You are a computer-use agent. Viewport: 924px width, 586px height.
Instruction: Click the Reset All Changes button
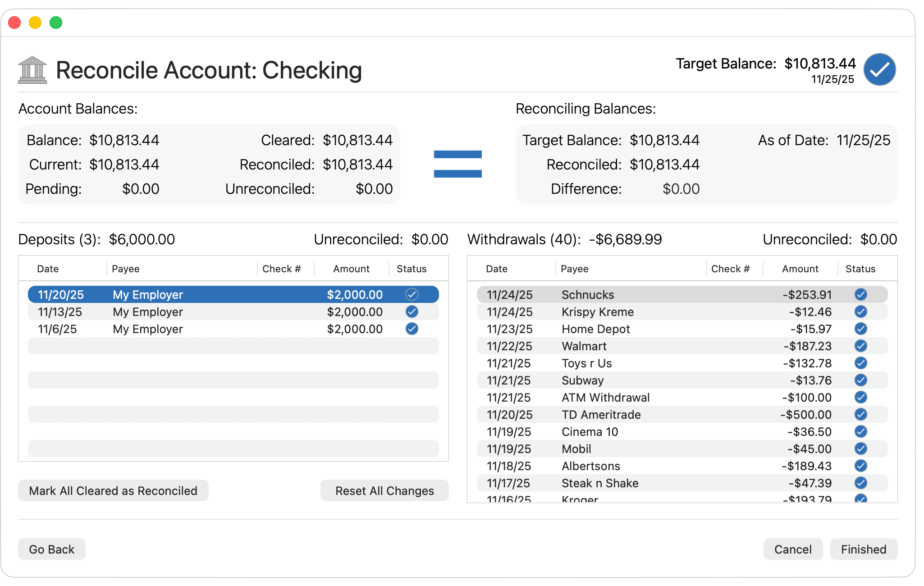(384, 490)
